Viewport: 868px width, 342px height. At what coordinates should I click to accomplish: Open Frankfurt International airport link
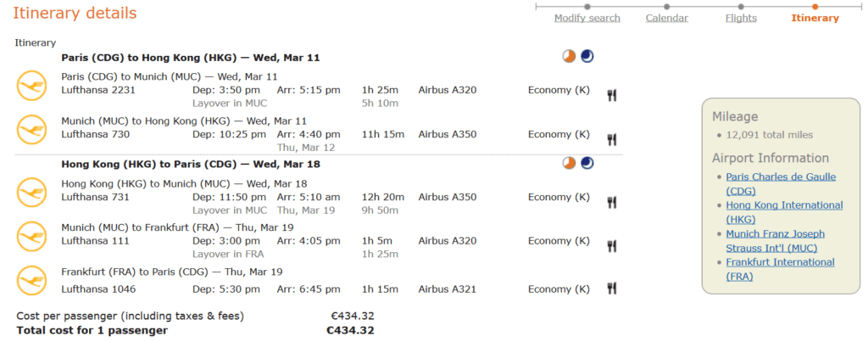click(781, 269)
